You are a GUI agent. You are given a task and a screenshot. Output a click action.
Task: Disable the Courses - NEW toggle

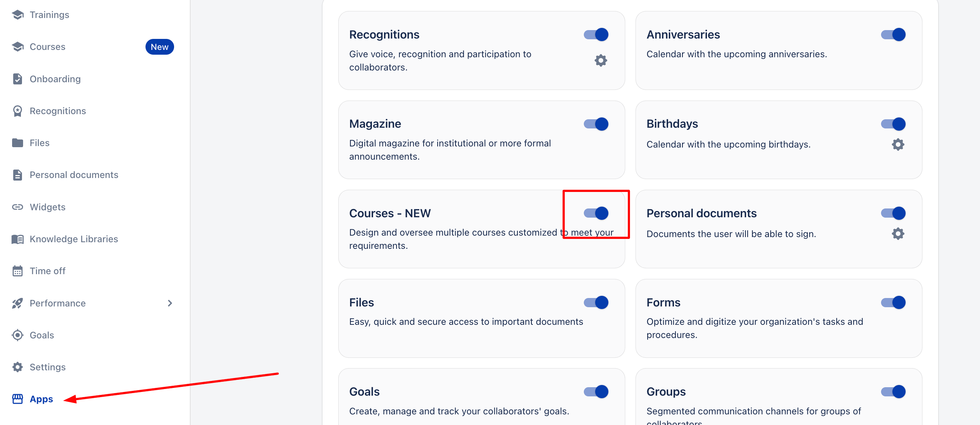[596, 213]
